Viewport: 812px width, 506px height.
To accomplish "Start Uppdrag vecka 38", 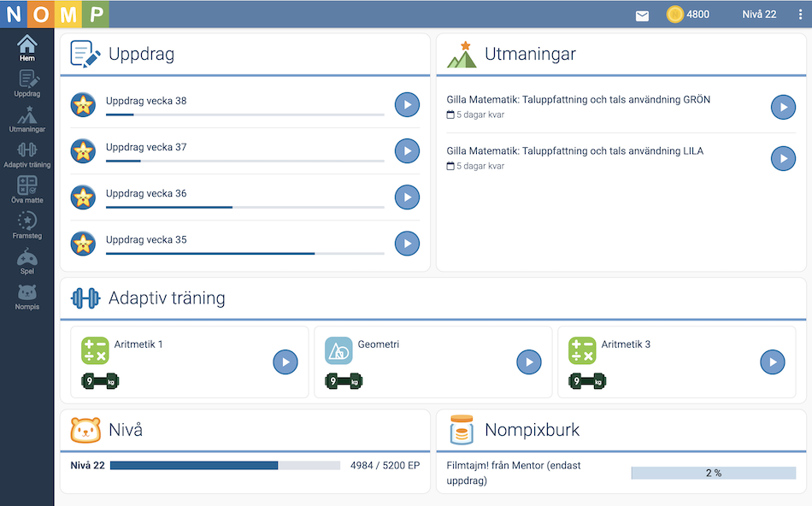I will point(407,105).
